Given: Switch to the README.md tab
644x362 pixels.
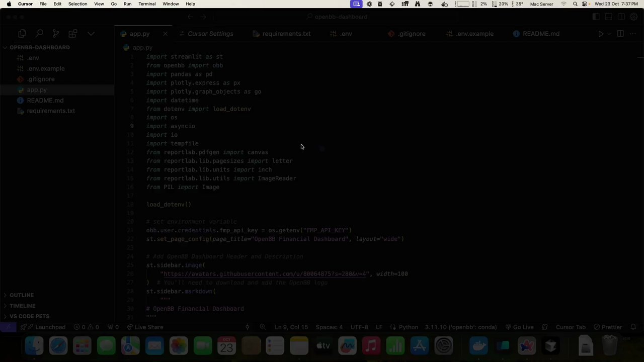Looking at the screenshot, I should point(541,34).
